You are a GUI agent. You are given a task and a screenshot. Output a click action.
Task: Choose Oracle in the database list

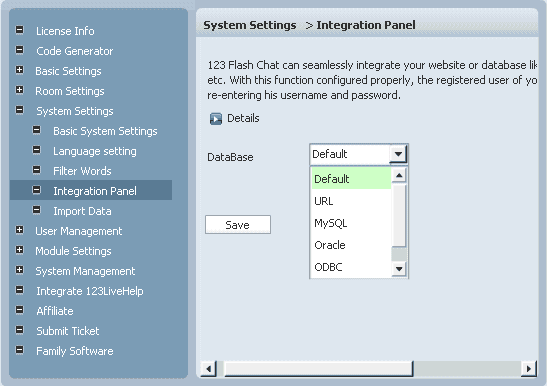351,245
